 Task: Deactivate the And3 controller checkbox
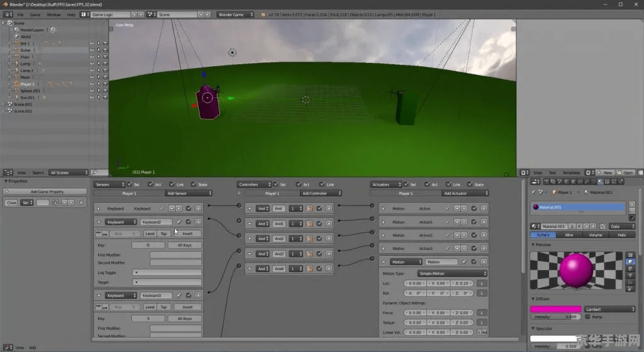pyautogui.click(x=319, y=254)
